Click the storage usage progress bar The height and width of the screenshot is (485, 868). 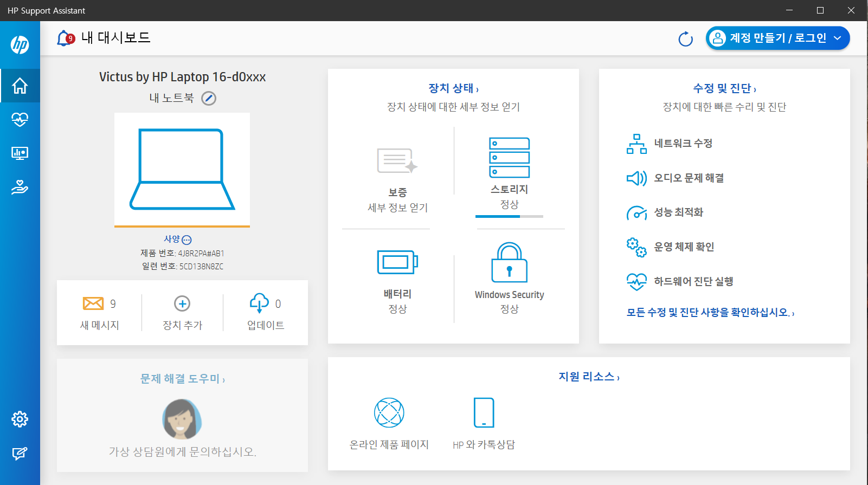point(509,216)
